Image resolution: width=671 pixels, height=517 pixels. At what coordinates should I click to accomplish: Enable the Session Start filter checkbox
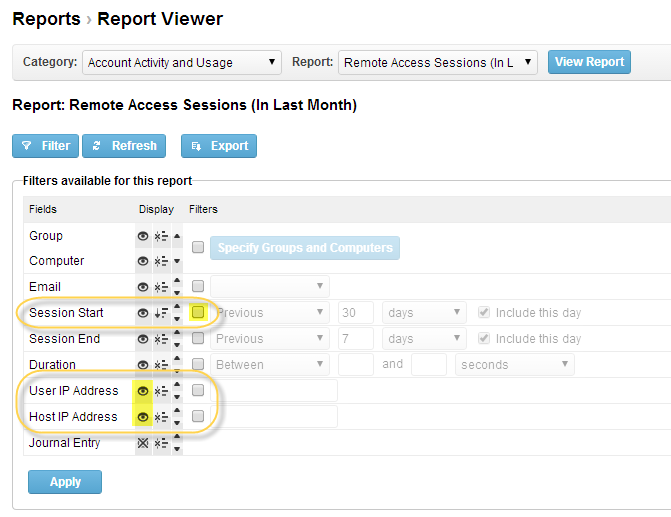198,312
